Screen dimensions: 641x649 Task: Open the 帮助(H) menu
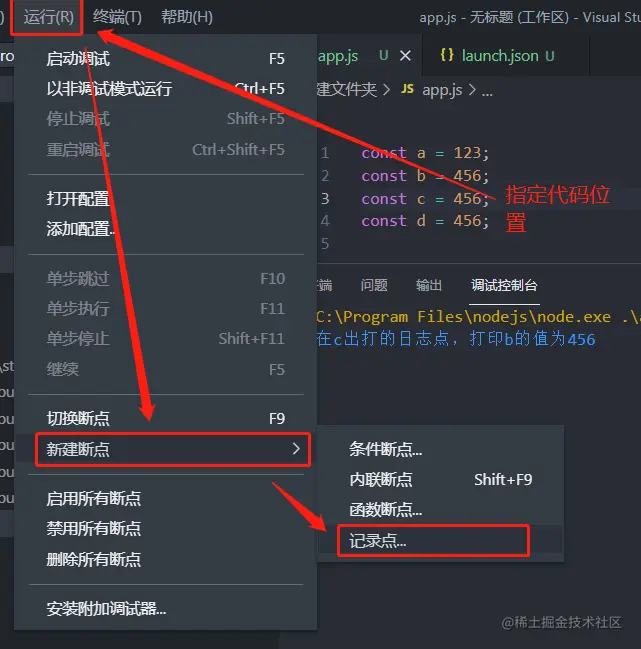[x=187, y=17]
